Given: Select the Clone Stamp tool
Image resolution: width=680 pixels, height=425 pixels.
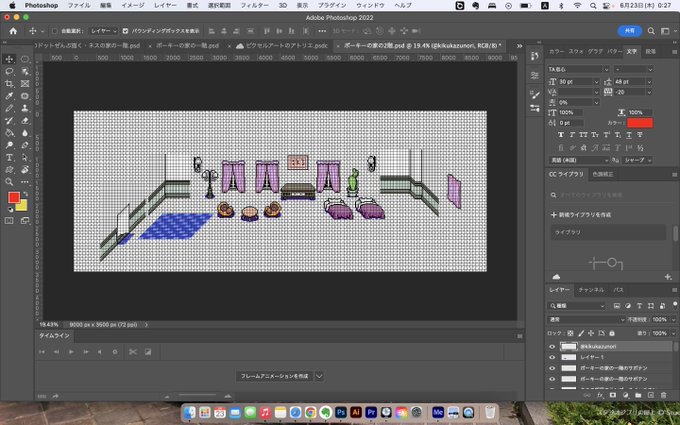Looking at the screenshot, I should [25, 108].
